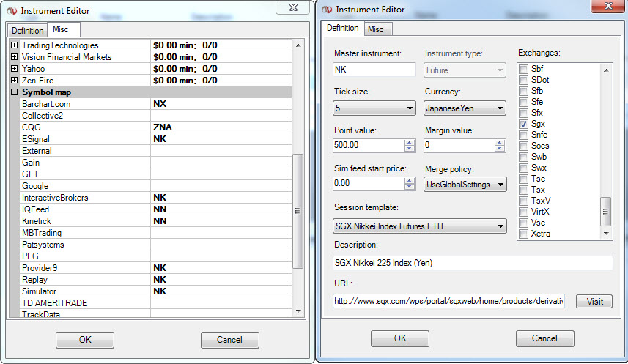Decrease Sim feed start price
The height and width of the screenshot is (364, 628).
tap(410, 187)
